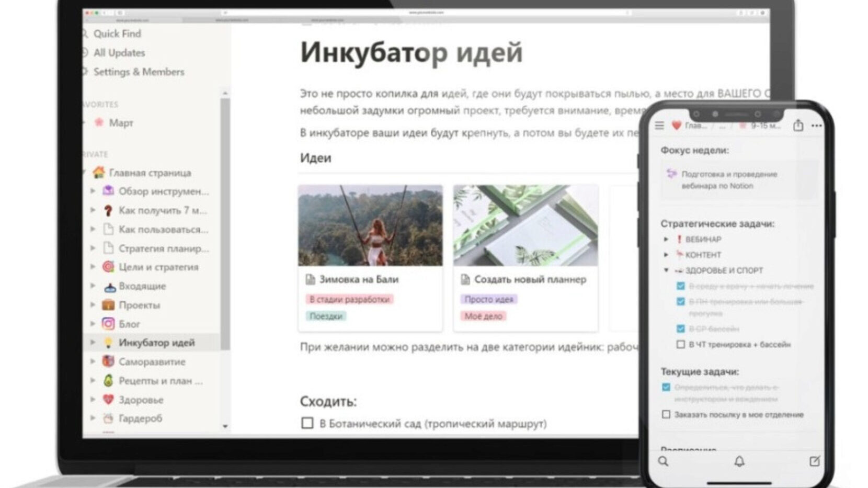Open Settings & Members

[139, 72]
